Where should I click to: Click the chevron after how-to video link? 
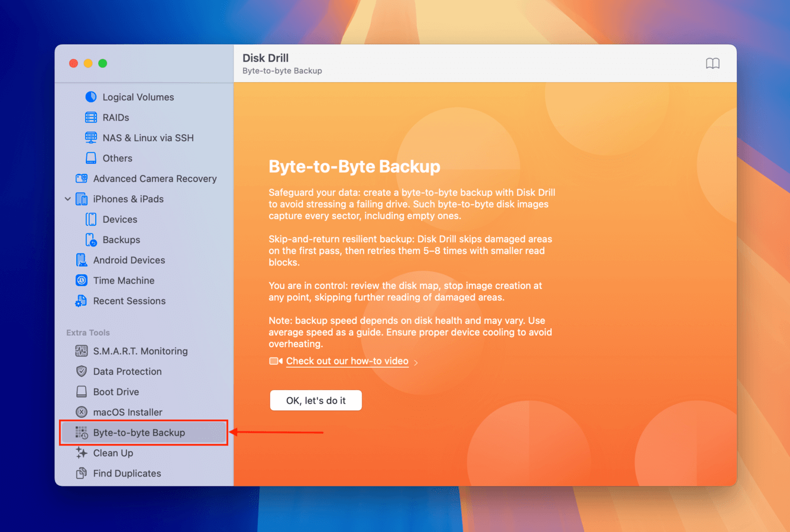click(x=416, y=362)
